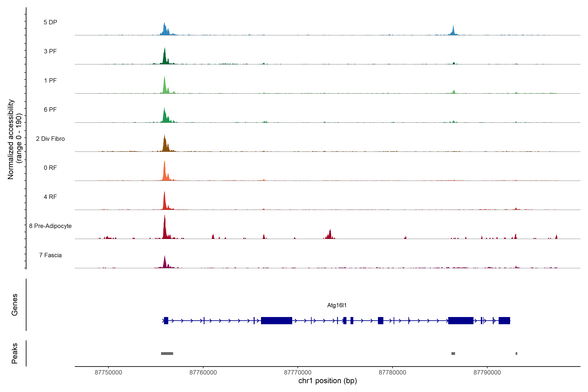588x392 pixels.
Task: Click the rightmost small gray peak marker
Action: click(x=516, y=353)
